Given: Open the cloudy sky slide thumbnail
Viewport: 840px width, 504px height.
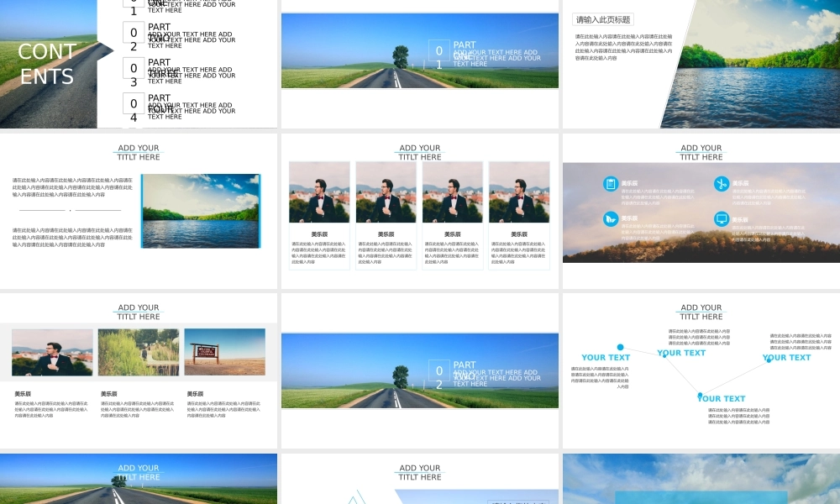Looking at the screenshot, I should click(701, 479).
